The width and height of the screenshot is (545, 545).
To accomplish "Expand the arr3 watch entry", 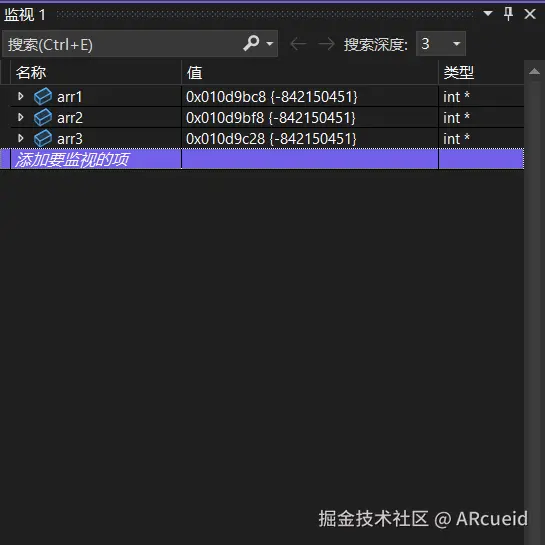I will (x=21, y=138).
